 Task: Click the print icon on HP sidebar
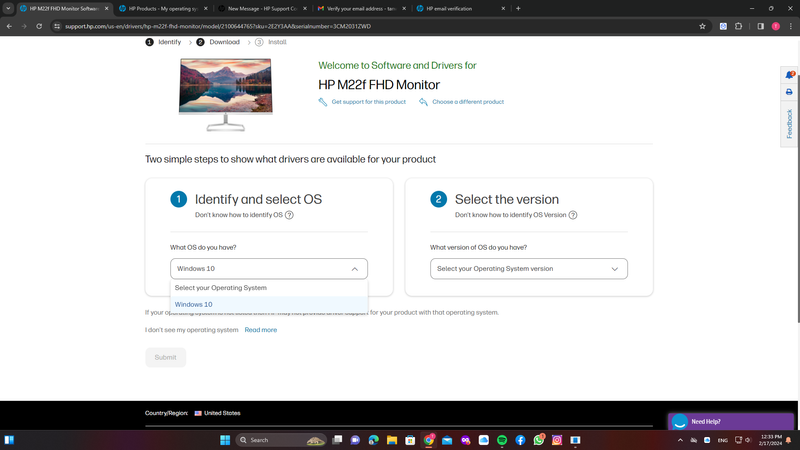789,92
